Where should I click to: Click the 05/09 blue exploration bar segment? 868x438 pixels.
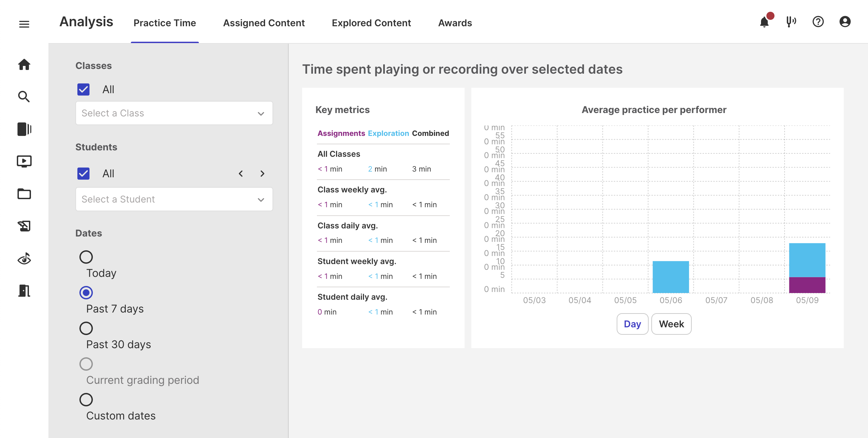pos(807,260)
